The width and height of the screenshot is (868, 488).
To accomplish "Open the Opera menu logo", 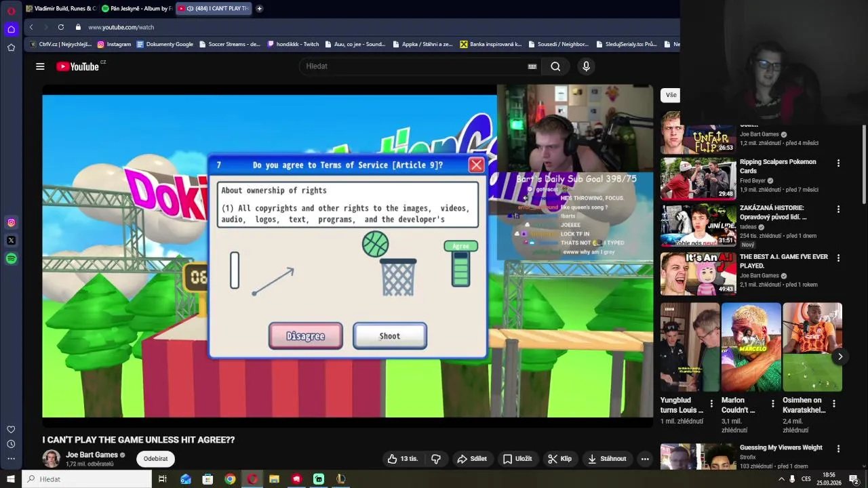I will tap(11, 11).
